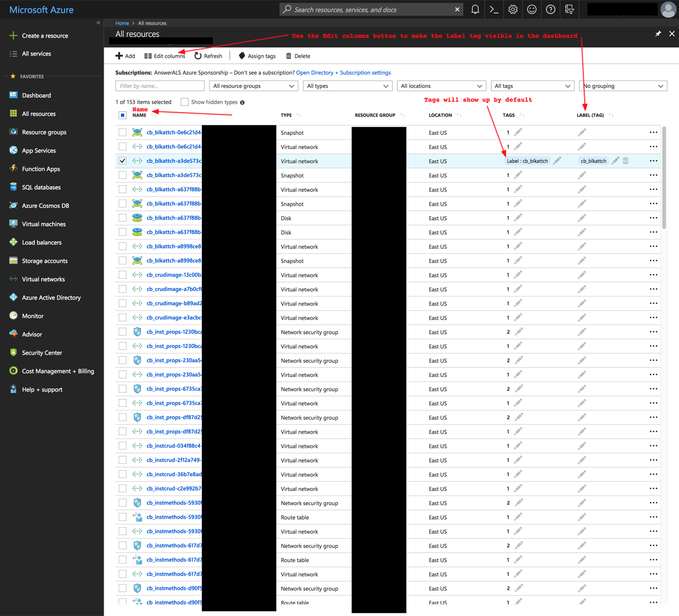The image size is (679, 616).
Task: Edit the cb_blkattch label value pencil
Action: click(615, 161)
